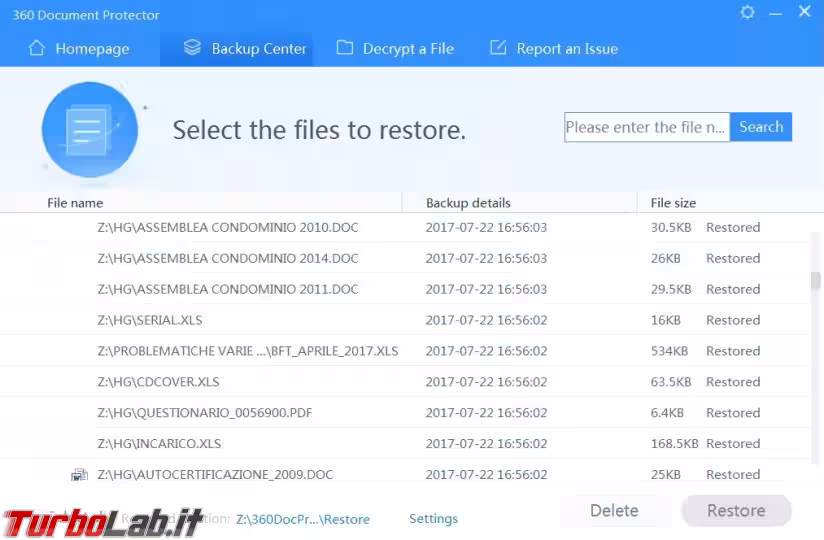Click the Delete button
Image resolution: width=824 pixels, height=540 pixels.
coord(614,511)
